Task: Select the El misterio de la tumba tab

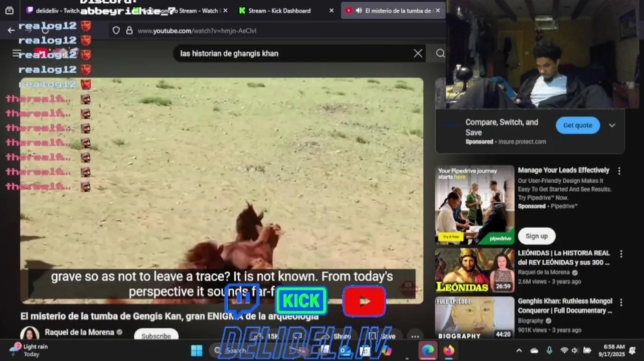Action: coord(393,11)
